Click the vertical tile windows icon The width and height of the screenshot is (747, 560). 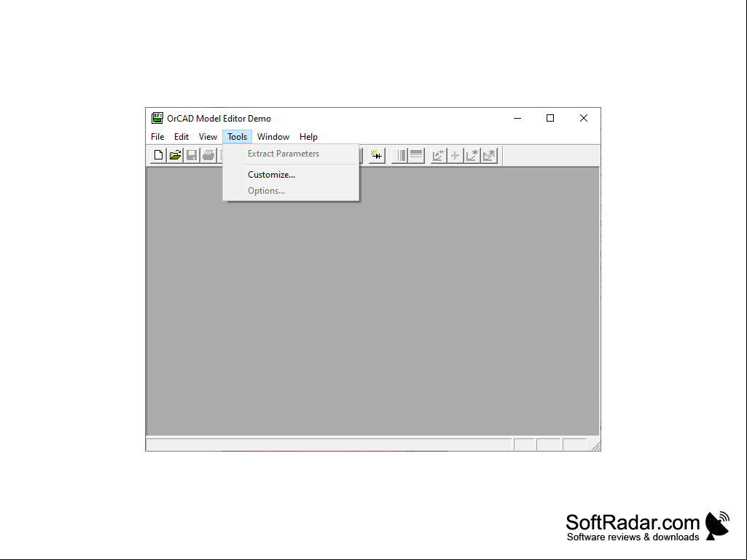pyautogui.click(x=400, y=155)
